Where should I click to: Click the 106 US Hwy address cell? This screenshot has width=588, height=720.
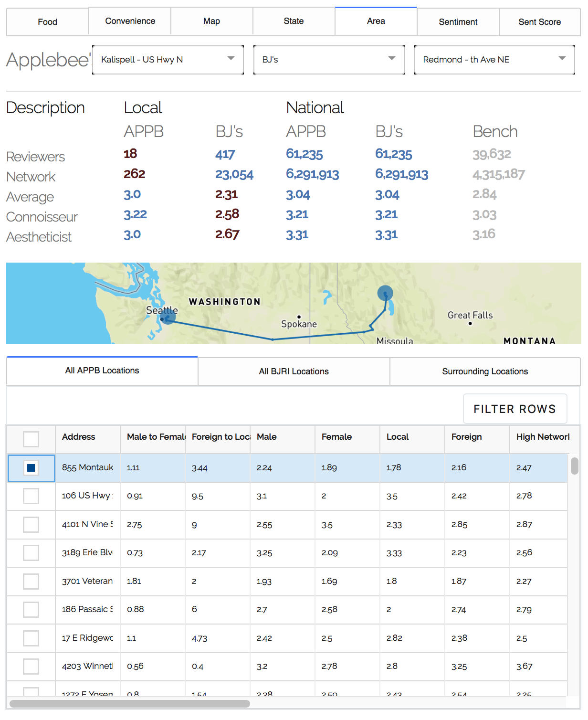(x=88, y=496)
